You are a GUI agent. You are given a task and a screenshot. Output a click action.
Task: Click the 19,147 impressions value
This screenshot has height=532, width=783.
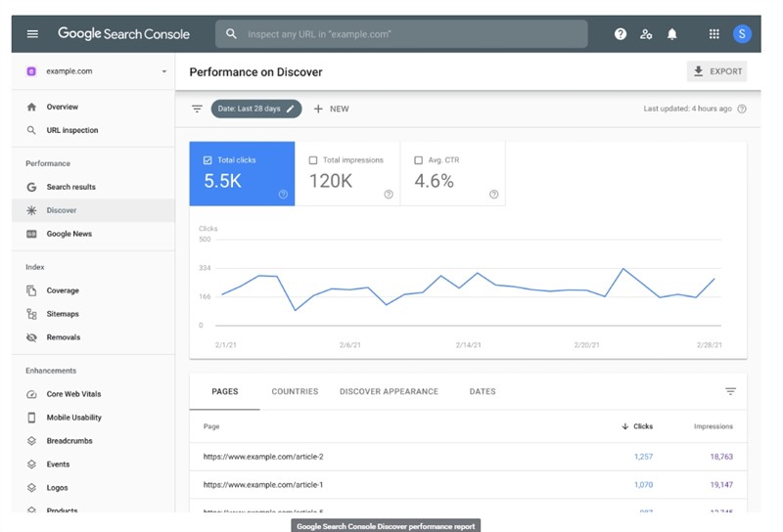coord(721,485)
